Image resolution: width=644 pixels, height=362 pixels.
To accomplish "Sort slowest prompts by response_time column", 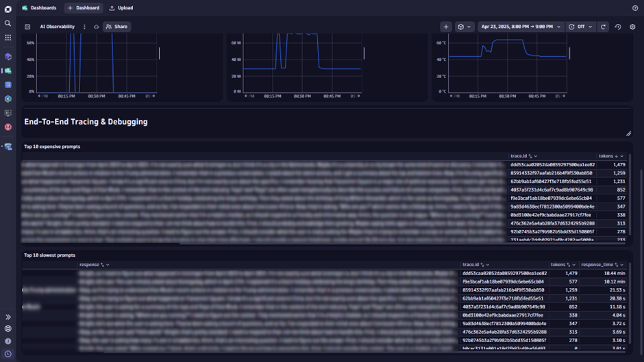I will tap(599, 264).
